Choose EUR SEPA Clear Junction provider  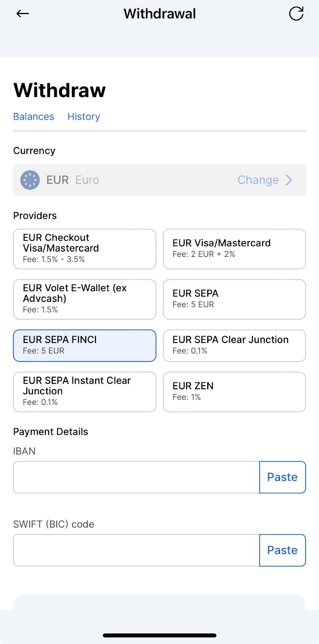click(x=234, y=345)
